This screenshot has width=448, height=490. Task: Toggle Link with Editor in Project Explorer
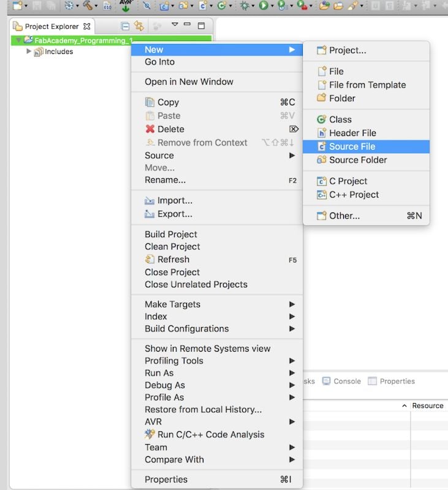pos(139,26)
